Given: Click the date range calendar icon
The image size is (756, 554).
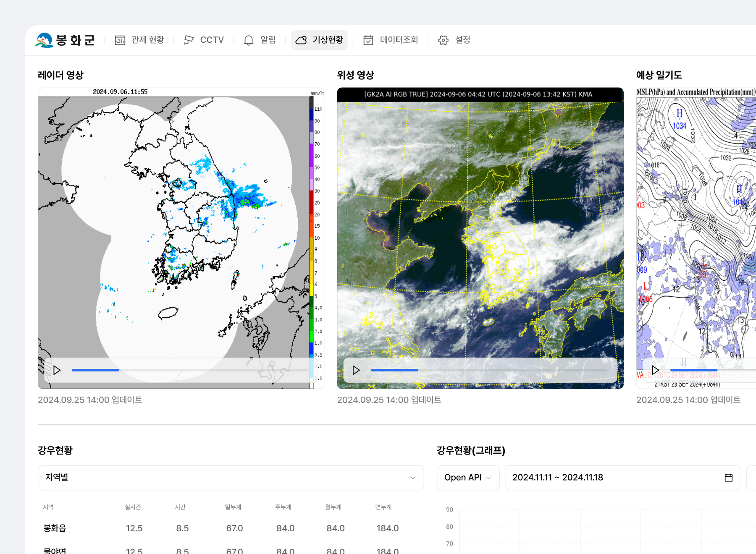Looking at the screenshot, I should pos(729,478).
